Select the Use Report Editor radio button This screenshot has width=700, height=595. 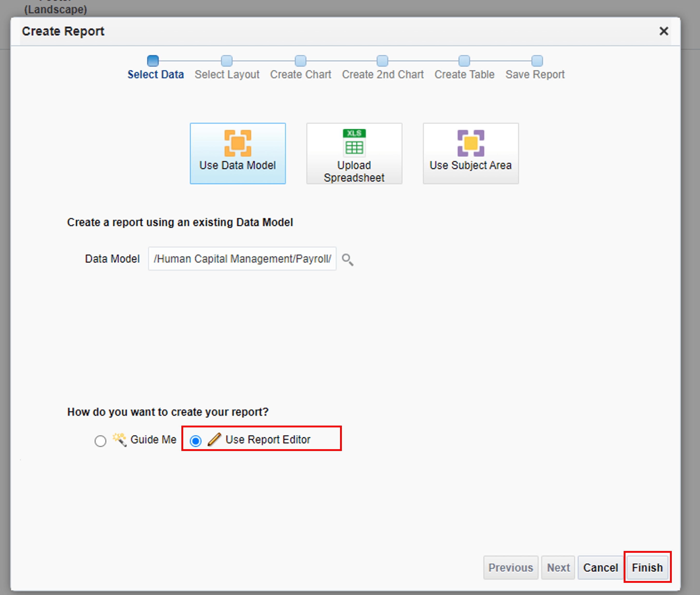195,441
